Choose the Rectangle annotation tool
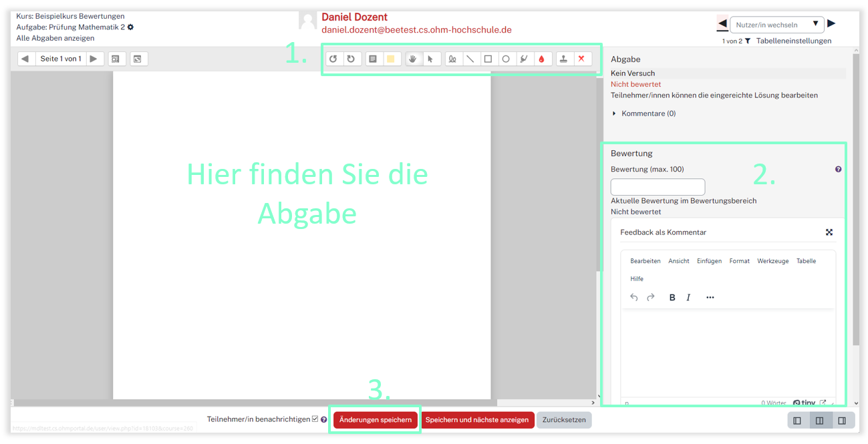868x444 pixels. (x=488, y=59)
